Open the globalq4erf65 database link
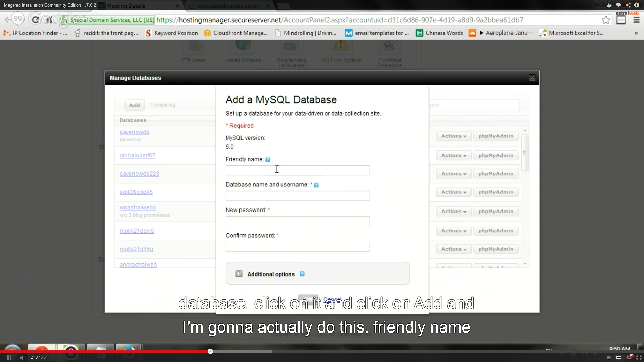Image resolution: width=644 pixels, height=362 pixels. click(x=138, y=155)
